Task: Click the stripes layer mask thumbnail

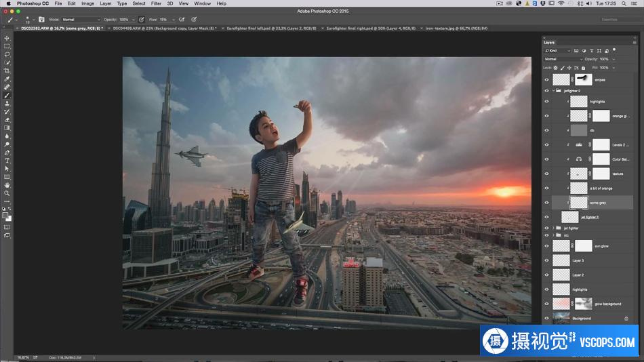Action: point(583,80)
